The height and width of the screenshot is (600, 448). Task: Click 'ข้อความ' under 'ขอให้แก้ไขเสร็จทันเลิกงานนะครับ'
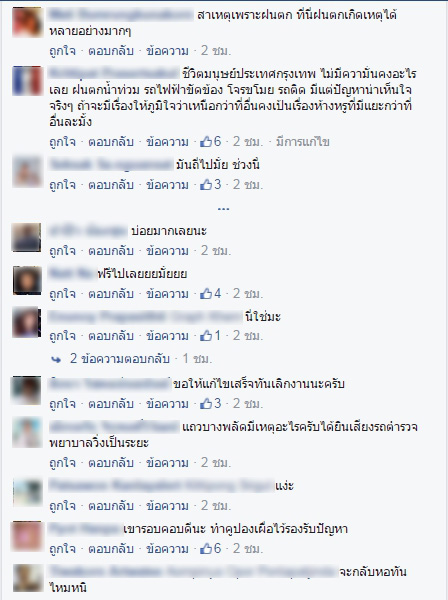pyautogui.click(x=167, y=403)
